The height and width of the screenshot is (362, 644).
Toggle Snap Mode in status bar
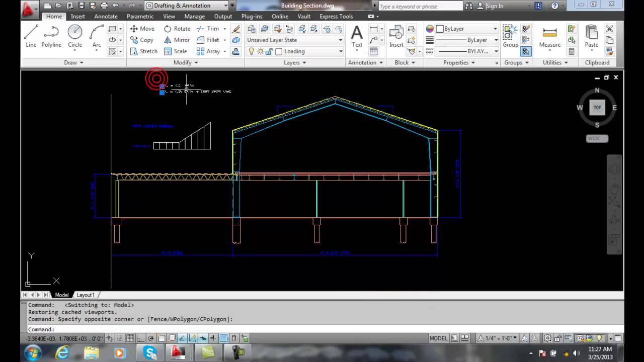pos(120,338)
